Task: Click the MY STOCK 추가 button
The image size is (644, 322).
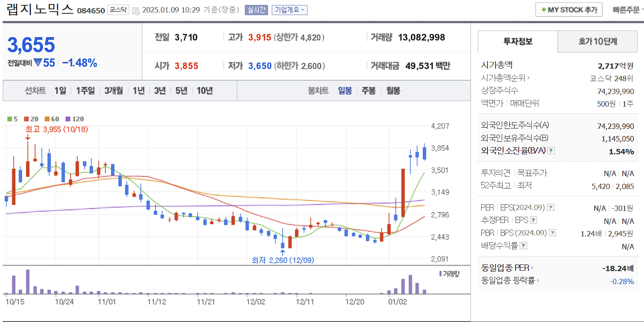Action: (569, 9)
